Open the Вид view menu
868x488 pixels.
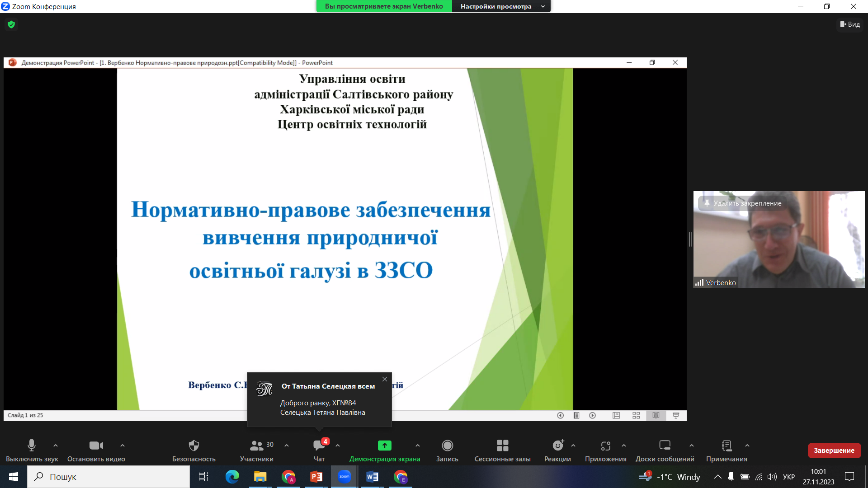tap(850, 24)
